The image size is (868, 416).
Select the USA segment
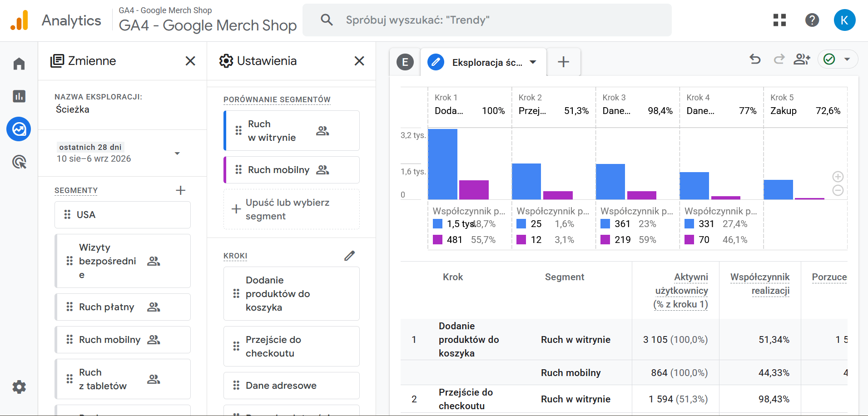click(x=123, y=215)
